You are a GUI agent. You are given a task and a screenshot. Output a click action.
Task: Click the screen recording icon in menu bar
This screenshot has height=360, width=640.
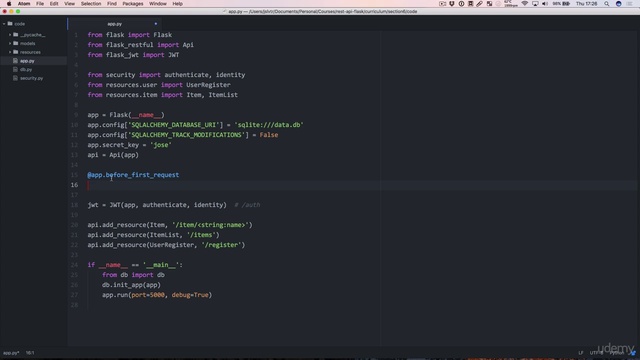click(x=442, y=4)
